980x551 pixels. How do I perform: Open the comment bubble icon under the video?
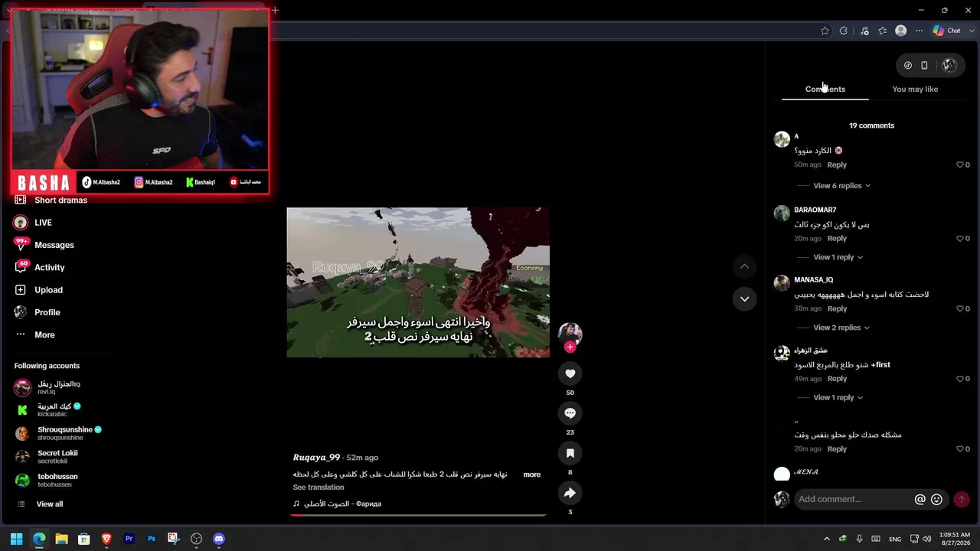pos(570,413)
